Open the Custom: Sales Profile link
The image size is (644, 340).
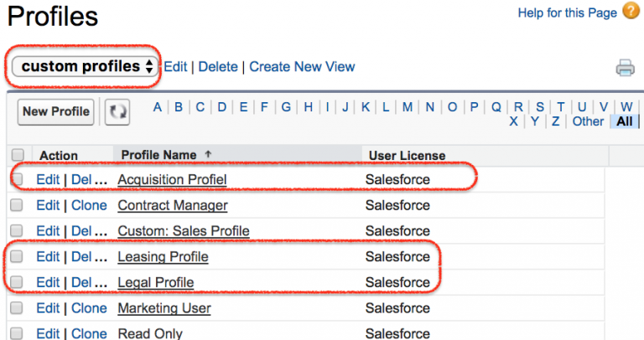point(183,231)
